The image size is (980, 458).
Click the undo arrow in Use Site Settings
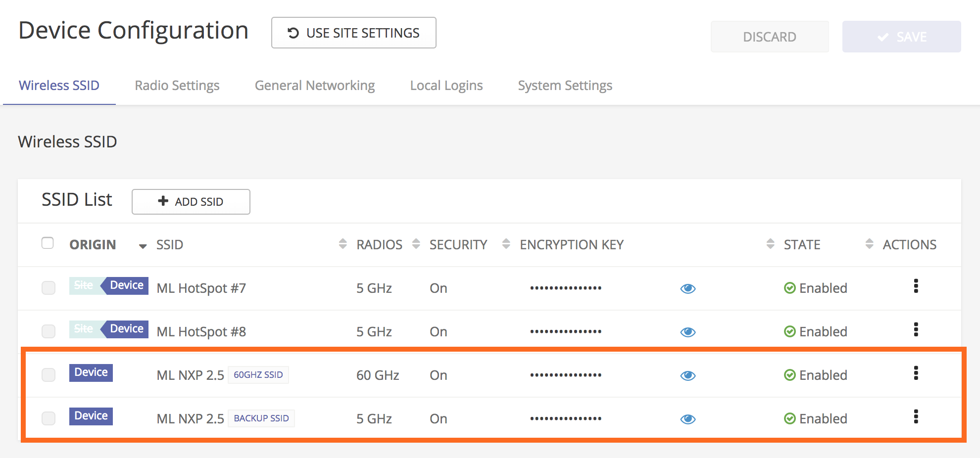292,33
